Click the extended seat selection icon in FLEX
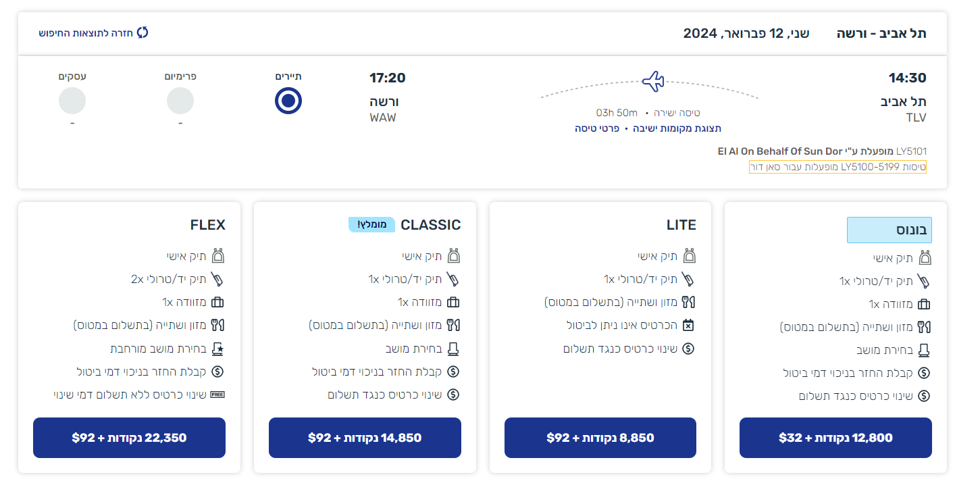The width and height of the screenshot is (980, 481). tap(217, 349)
